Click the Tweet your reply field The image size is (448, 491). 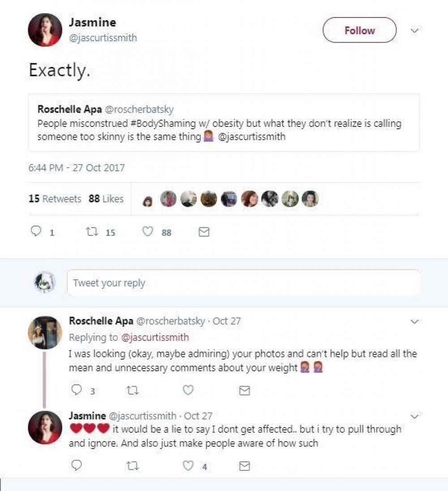(x=243, y=283)
